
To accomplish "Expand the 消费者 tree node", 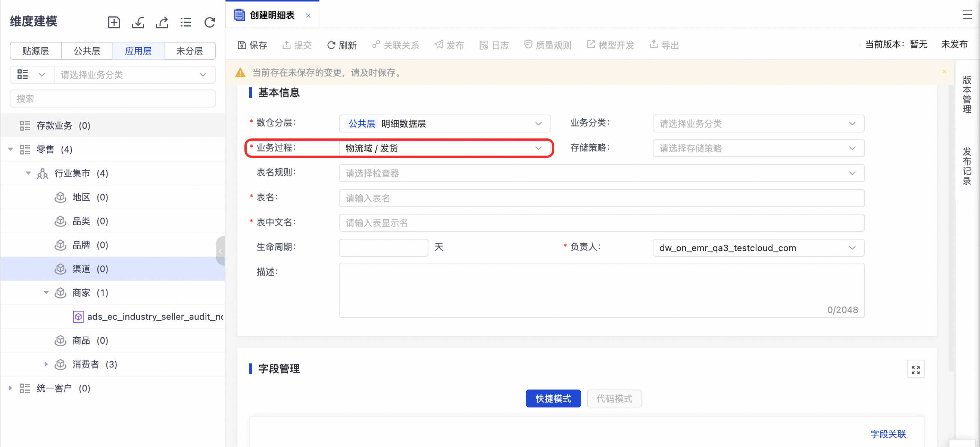I will 46,364.
